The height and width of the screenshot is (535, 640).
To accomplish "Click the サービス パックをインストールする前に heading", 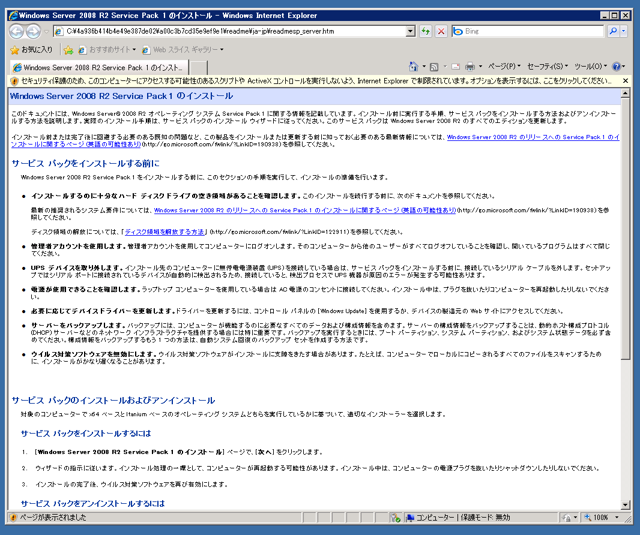I will (x=85, y=164).
